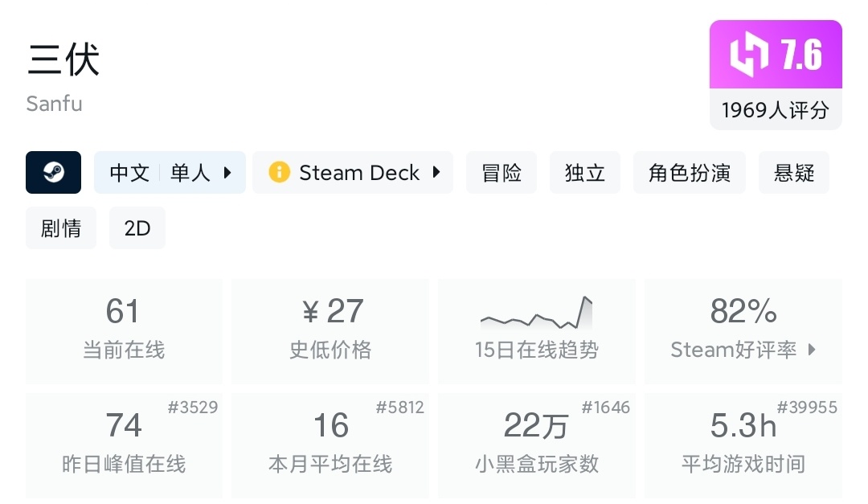868x504 pixels.
Task: Choose the 剧情 tag
Action: click(61, 228)
